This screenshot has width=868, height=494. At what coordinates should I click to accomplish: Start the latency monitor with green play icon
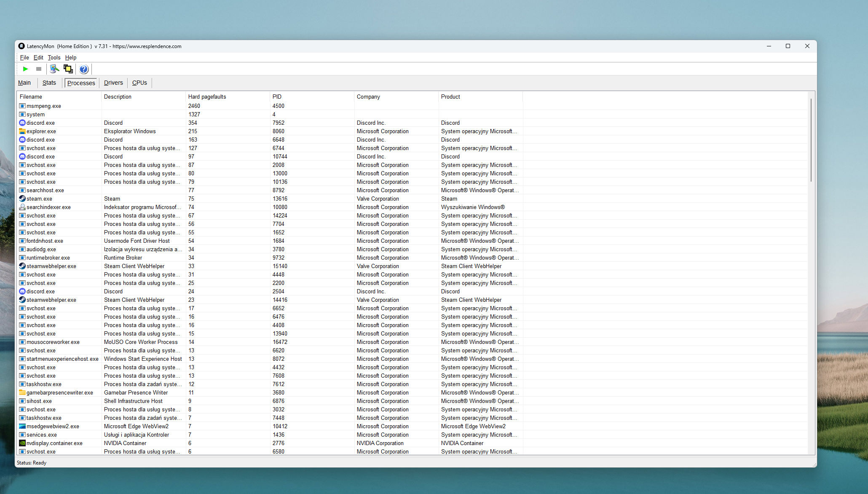[25, 69]
